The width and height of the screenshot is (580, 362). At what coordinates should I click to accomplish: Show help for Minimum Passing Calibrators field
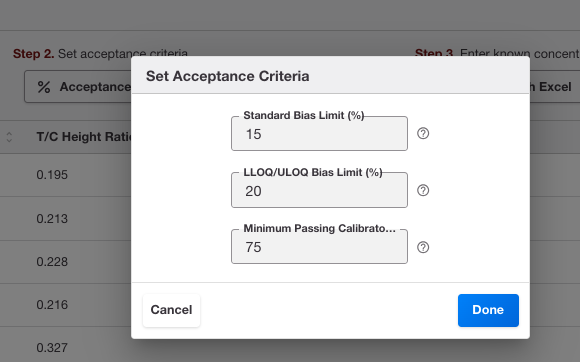pos(423,247)
